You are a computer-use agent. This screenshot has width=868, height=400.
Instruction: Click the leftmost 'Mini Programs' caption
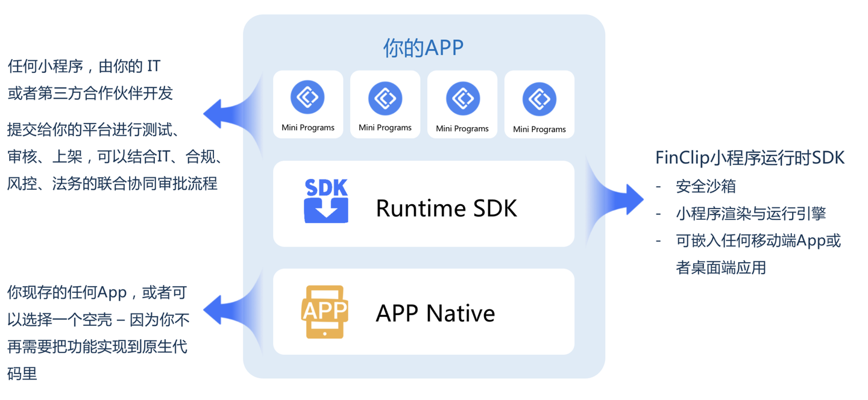pyautogui.click(x=308, y=128)
